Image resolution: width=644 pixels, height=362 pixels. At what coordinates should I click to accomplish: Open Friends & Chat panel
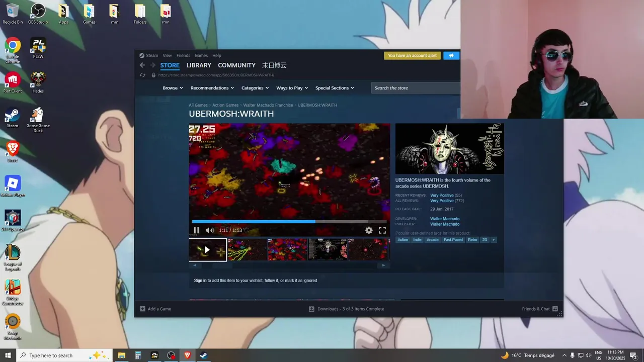coord(540,309)
